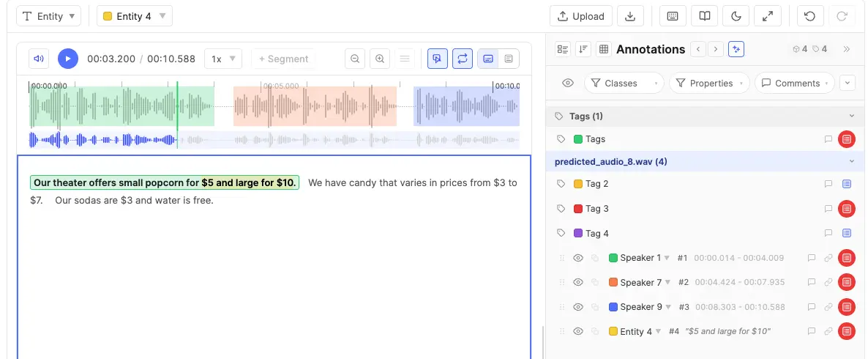
Task: Toggle loop playback button
Action: click(x=463, y=59)
